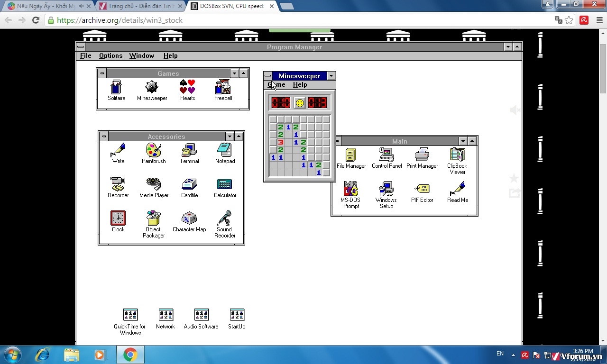Open Internet Explorer from the taskbar

pyautogui.click(x=43, y=355)
